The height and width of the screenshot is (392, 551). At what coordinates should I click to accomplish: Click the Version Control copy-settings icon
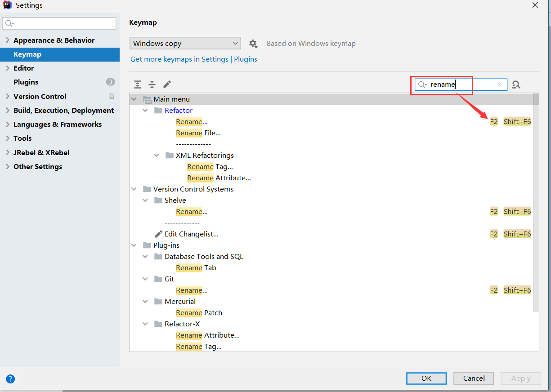click(x=111, y=96)
